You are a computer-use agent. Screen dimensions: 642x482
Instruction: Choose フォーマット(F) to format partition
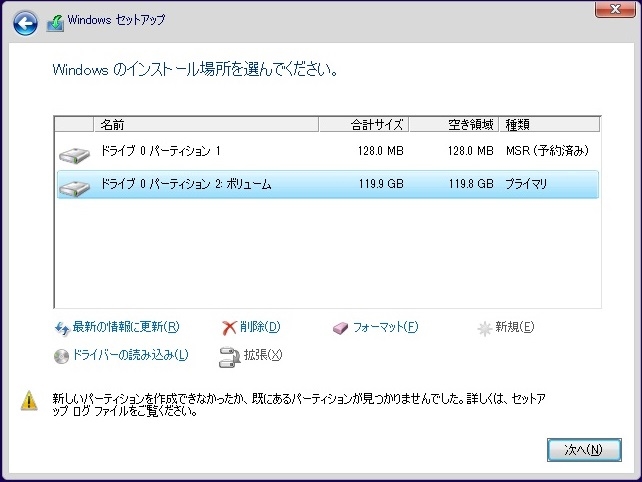click(x=385, y=327)
